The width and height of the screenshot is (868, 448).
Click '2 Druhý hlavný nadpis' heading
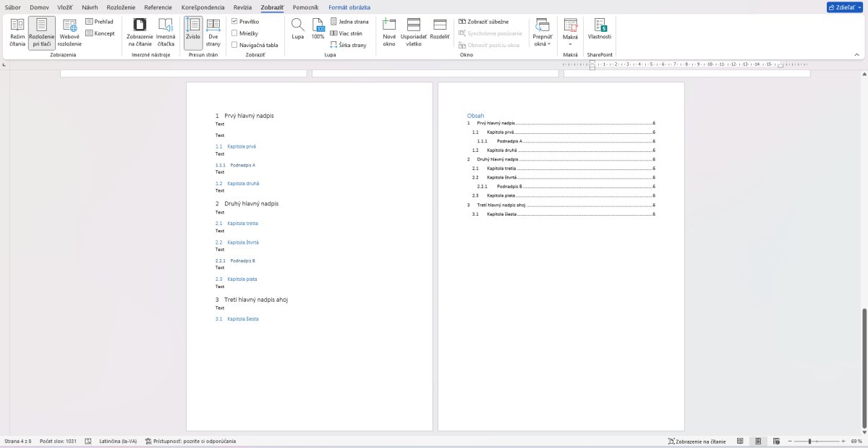[247, 204]
